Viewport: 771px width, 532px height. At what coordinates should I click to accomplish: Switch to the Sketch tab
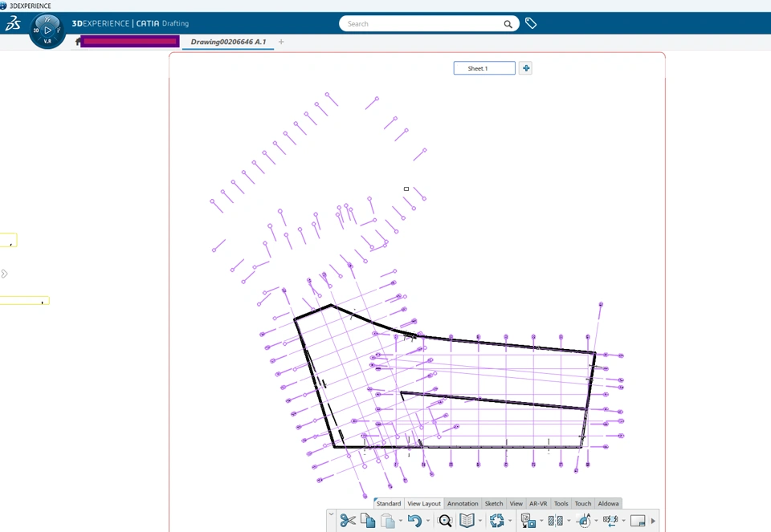pyautogui.click(x=494, y=503)
